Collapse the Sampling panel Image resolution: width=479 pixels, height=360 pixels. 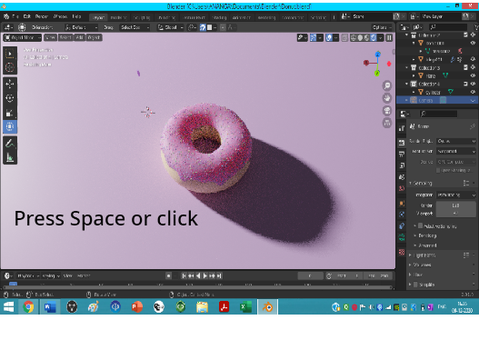click(422, 183)
